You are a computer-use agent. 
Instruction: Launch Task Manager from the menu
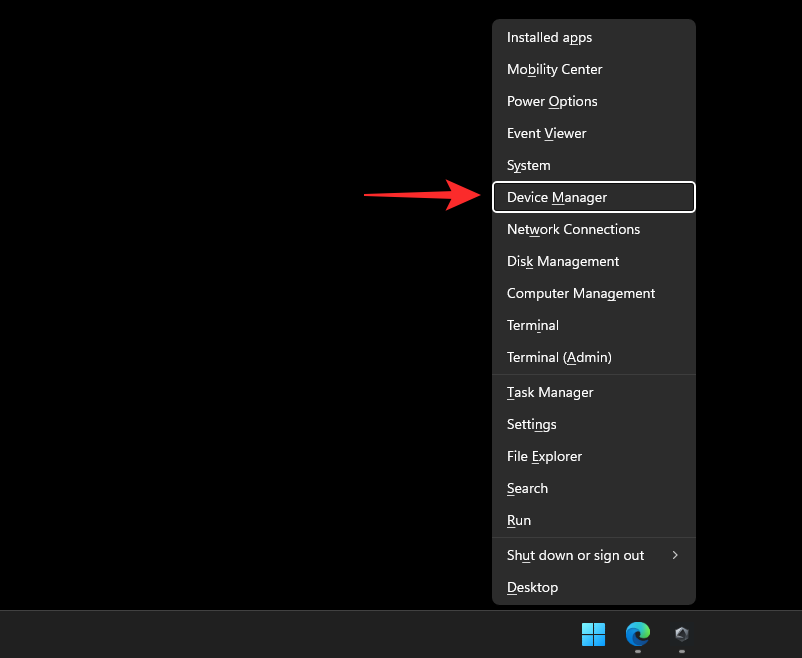[x=550, y=392]
